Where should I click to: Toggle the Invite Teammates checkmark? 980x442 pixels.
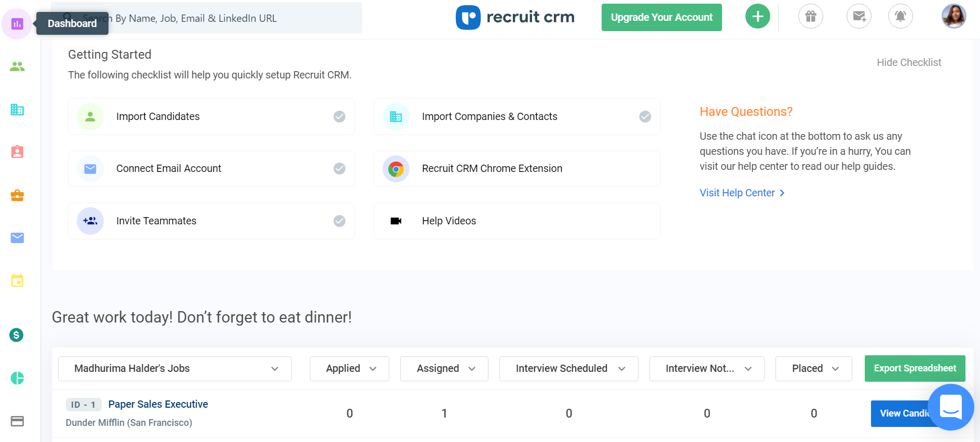point(339,221)
